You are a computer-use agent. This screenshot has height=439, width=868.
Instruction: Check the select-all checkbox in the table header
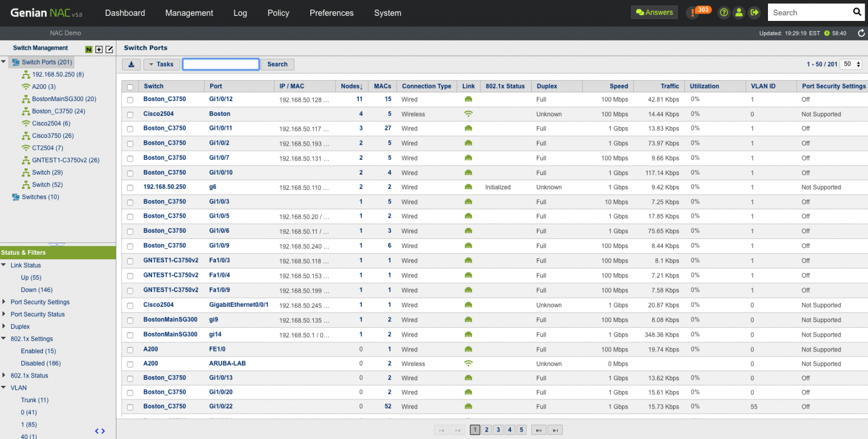click(130, 86)
